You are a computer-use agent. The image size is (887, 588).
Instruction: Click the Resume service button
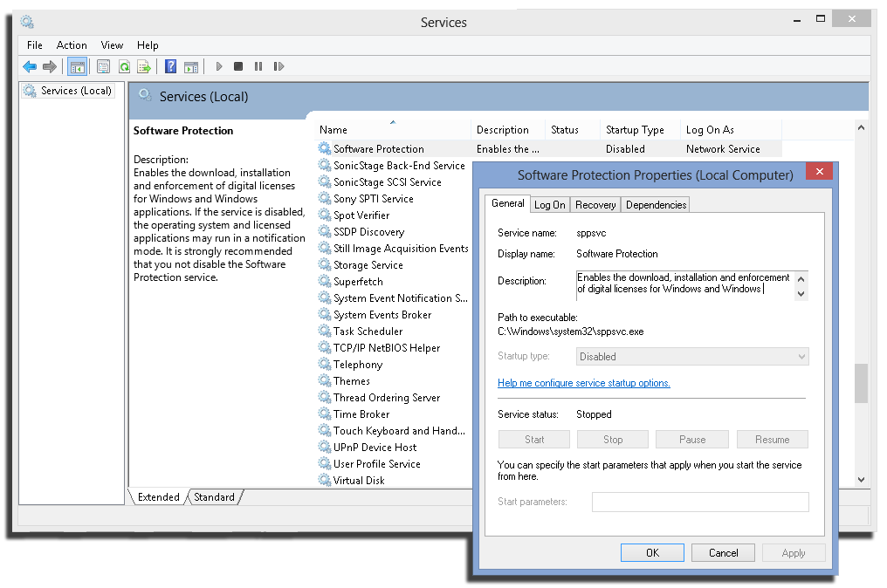772,440
